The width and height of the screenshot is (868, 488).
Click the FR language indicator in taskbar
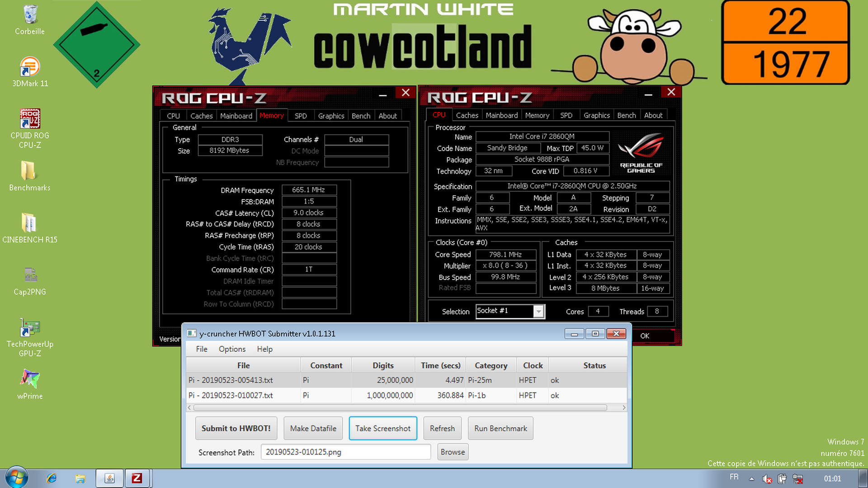[x=734, y=477]
